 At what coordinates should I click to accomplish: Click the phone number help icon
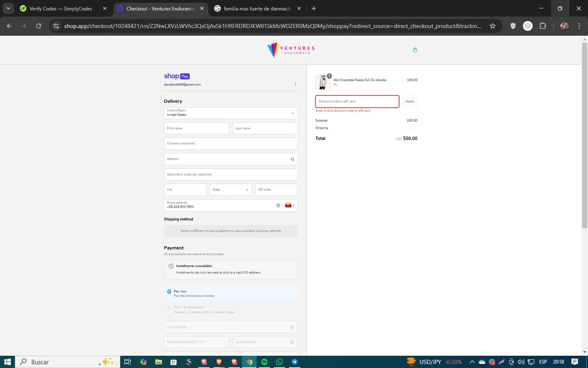coord(278,205)
